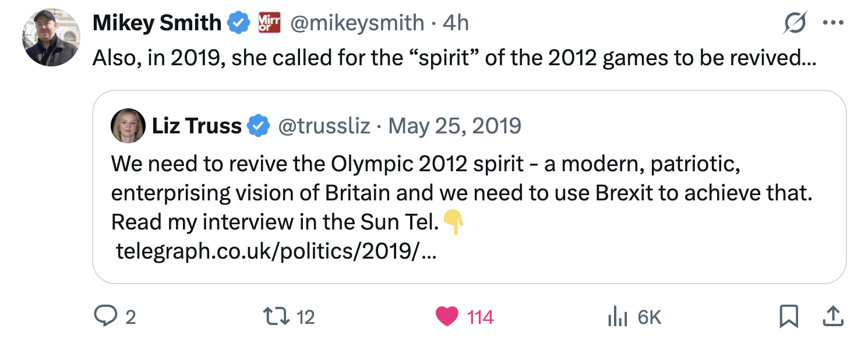Open Liz Truss's small profile avatar
This screenshot has width=868, height=346.
click(x=128, y=125)
